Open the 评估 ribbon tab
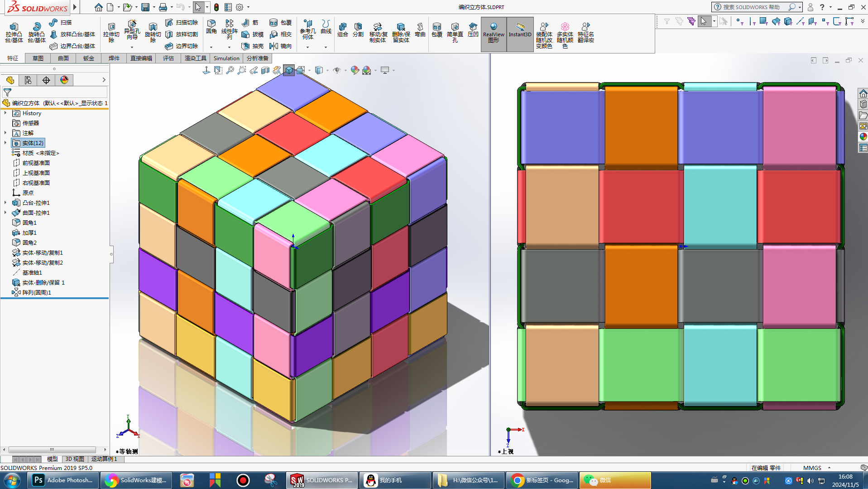 (x=168, y=58)
